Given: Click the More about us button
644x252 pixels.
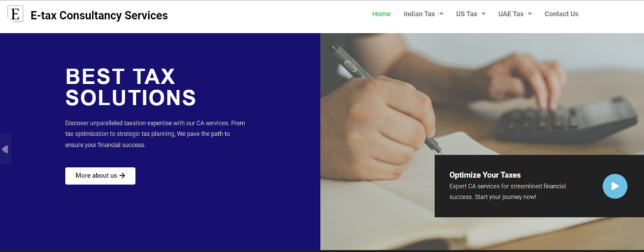Looking at the screenshot, I should click(100, 176).
